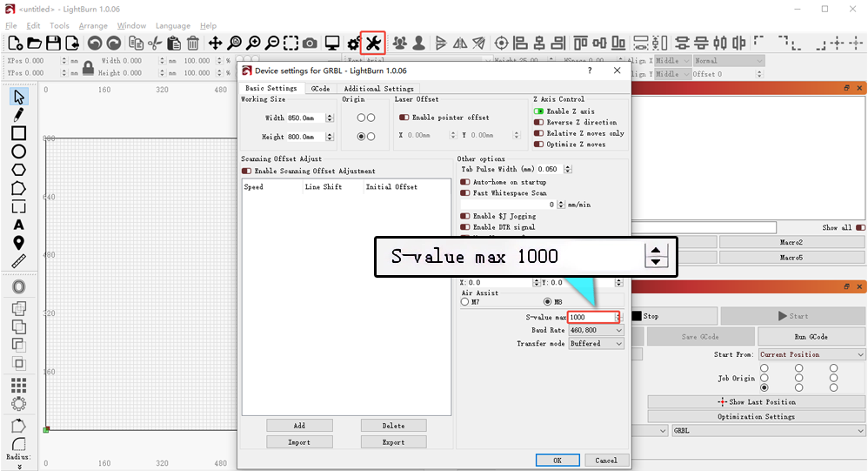Screen dimensions: 868x471
Task: Choose the Measure ruler tool
Action: (x=19, y=261)
